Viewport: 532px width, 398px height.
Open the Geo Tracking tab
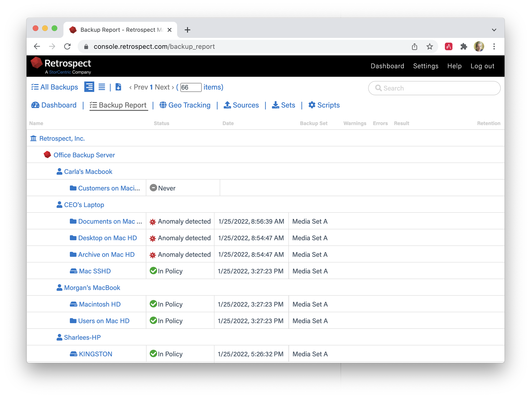point(185,105)
